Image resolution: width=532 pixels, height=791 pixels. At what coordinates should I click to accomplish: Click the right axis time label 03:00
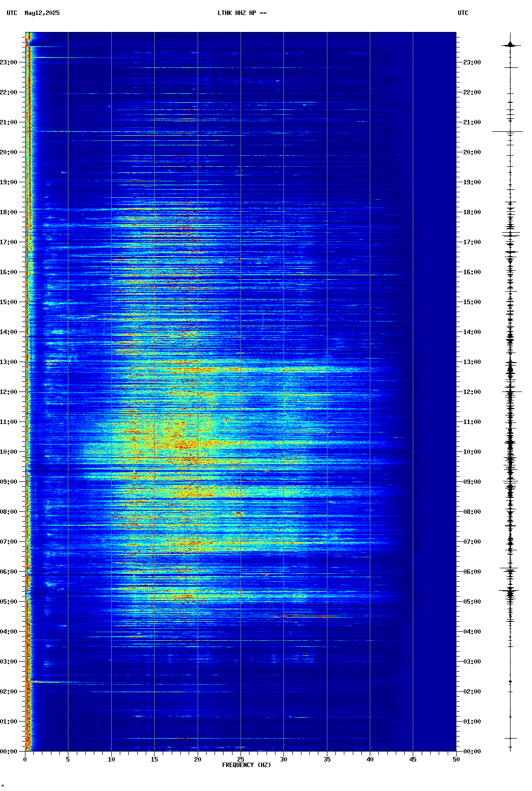pos(472,662)
